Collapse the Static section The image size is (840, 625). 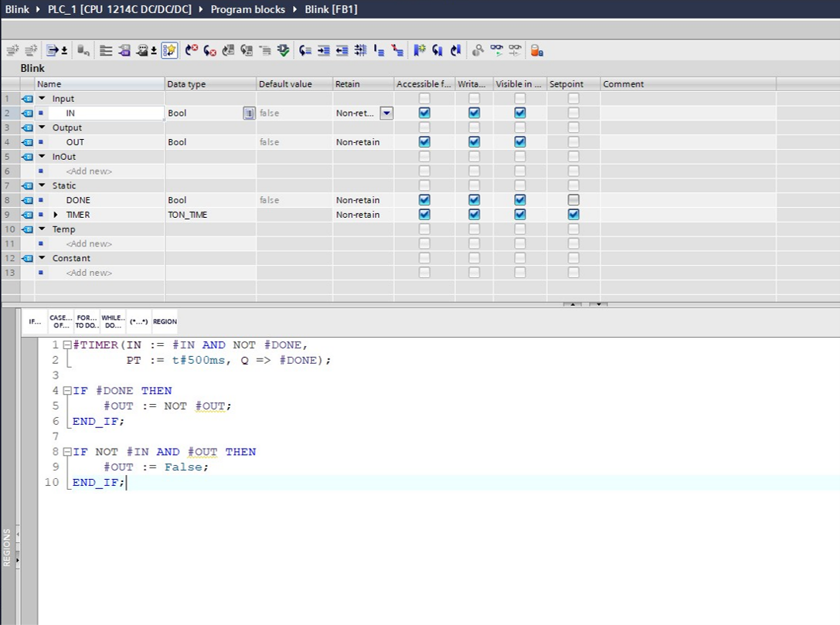42,185
